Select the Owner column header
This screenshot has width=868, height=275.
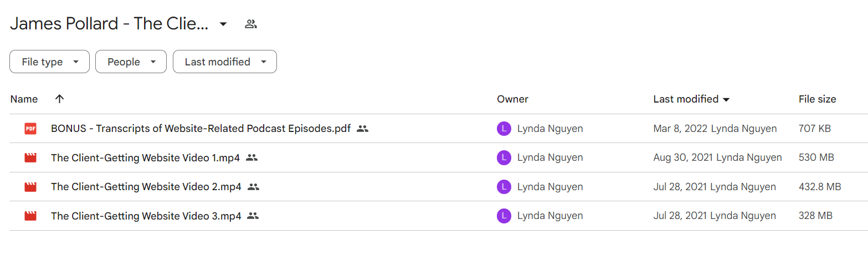coord(512,99)
